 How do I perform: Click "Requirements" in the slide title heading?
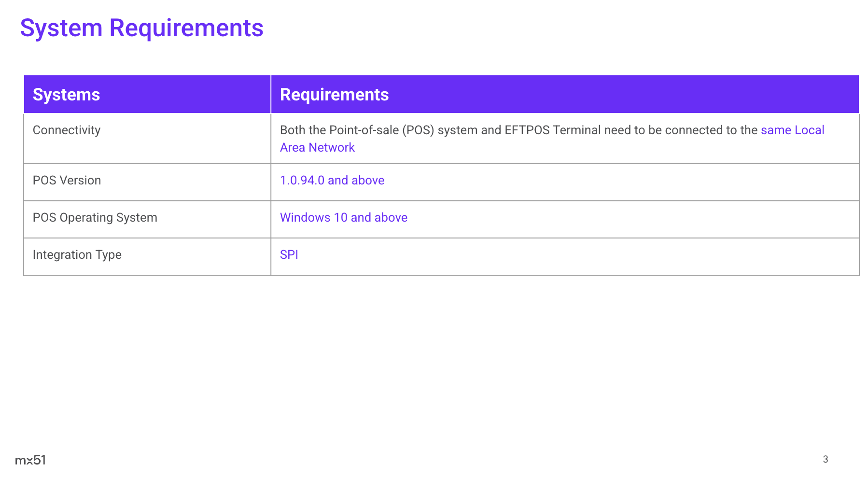186,28
